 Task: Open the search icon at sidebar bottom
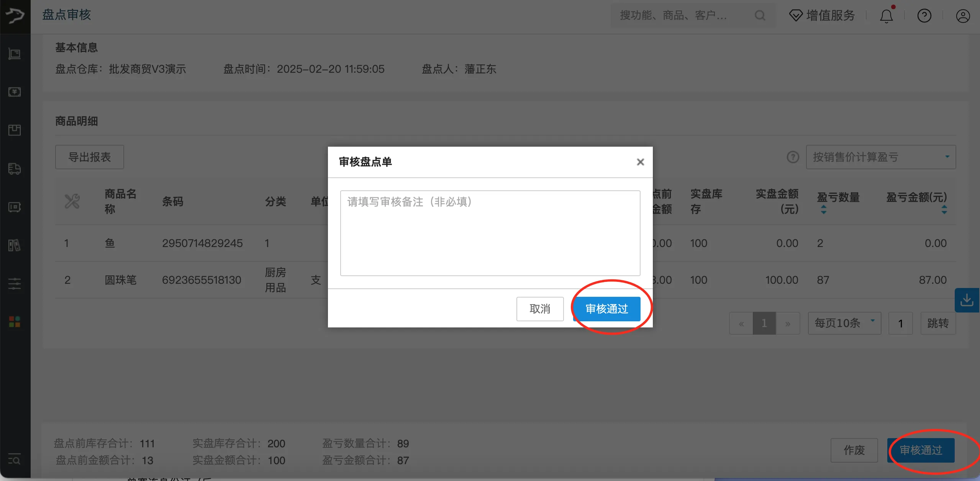point(15,459)
